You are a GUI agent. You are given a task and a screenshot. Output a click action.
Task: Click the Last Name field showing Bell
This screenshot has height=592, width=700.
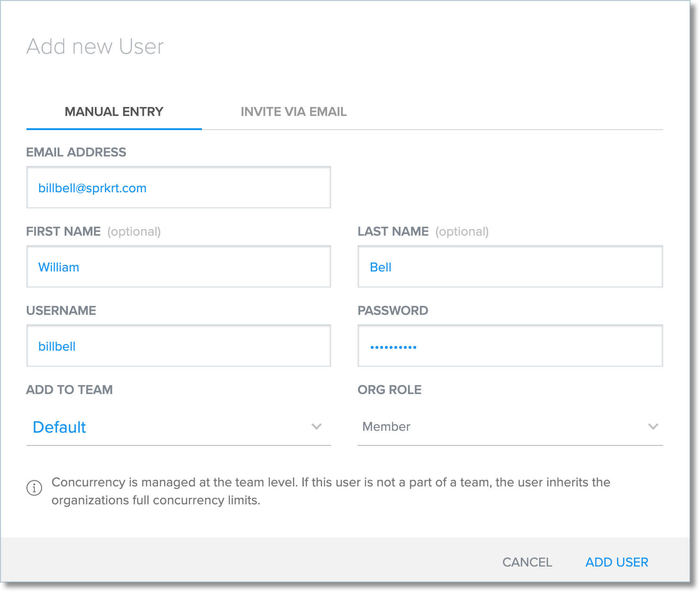coord(510,267)
